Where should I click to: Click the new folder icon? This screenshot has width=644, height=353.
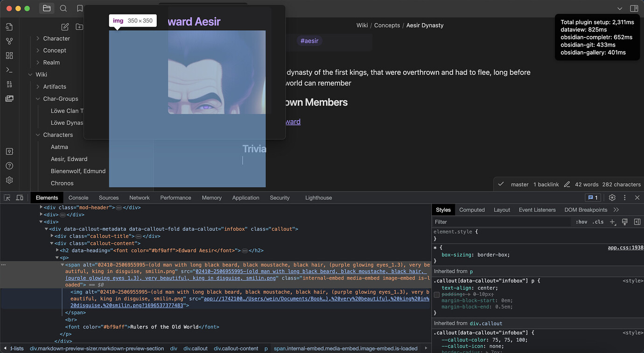point(79,27)
